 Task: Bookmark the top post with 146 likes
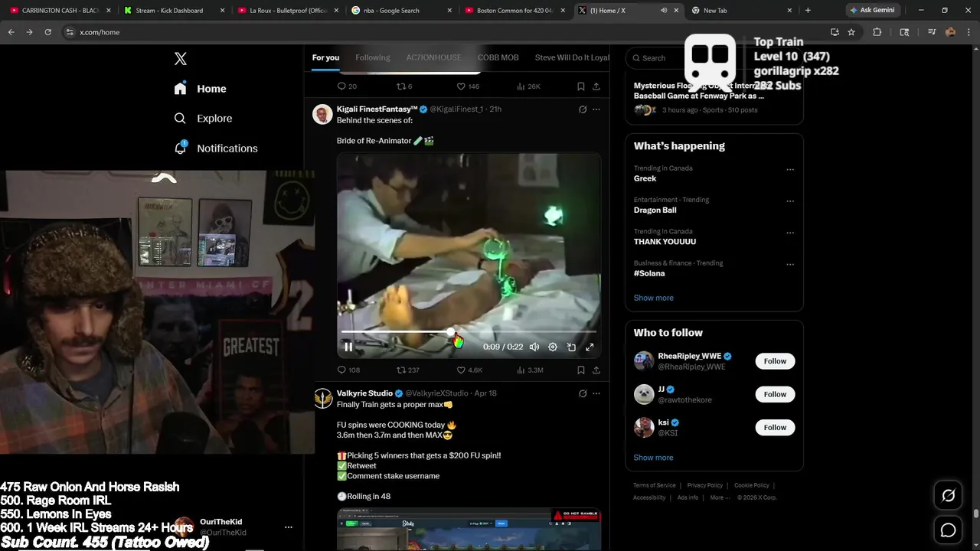[581, 86]
